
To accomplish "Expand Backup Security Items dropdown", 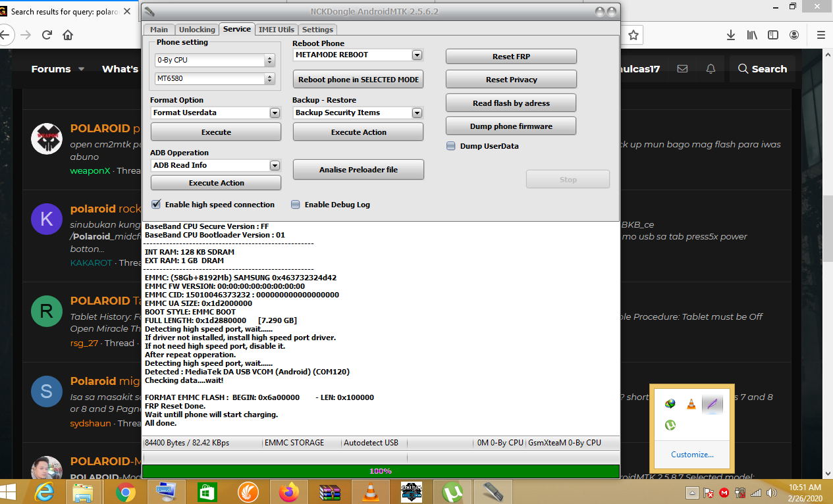I will (417, 113).
